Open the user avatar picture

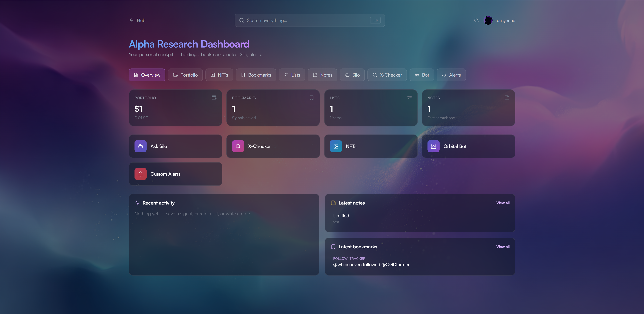point(488,20)
